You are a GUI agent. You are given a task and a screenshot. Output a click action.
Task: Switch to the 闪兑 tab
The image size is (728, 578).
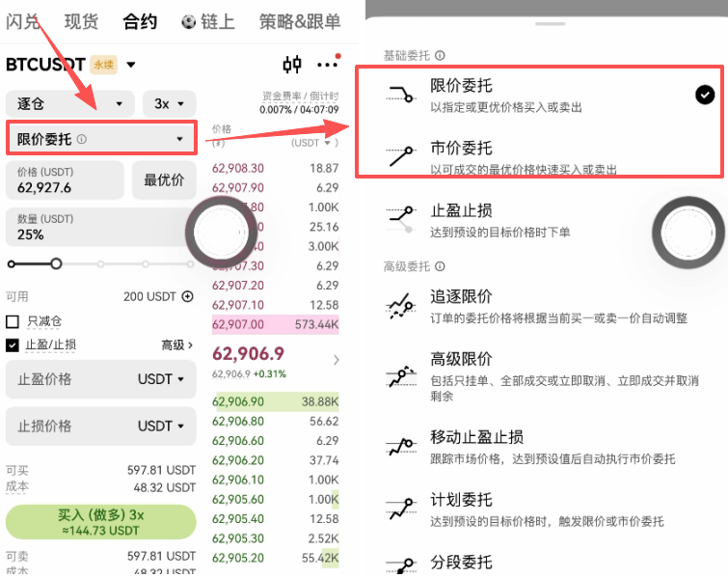click(23, 22)
